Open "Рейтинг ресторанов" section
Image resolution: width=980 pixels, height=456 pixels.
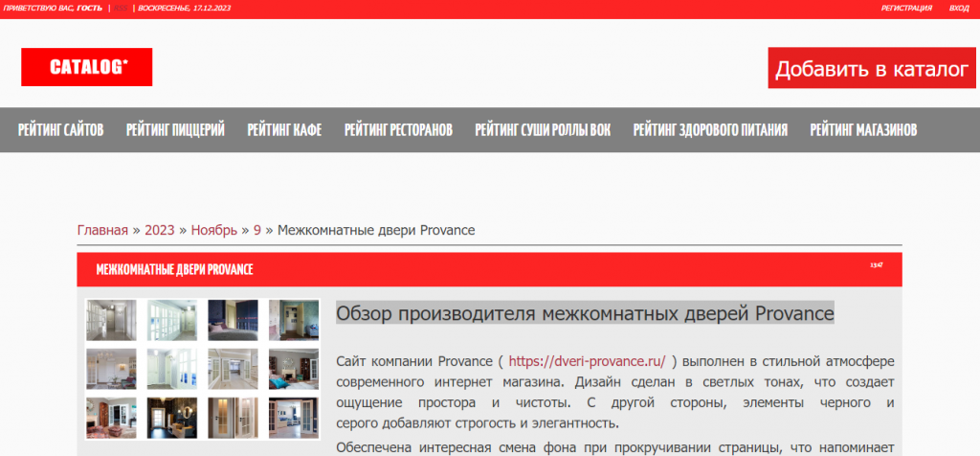click(398, 129)
